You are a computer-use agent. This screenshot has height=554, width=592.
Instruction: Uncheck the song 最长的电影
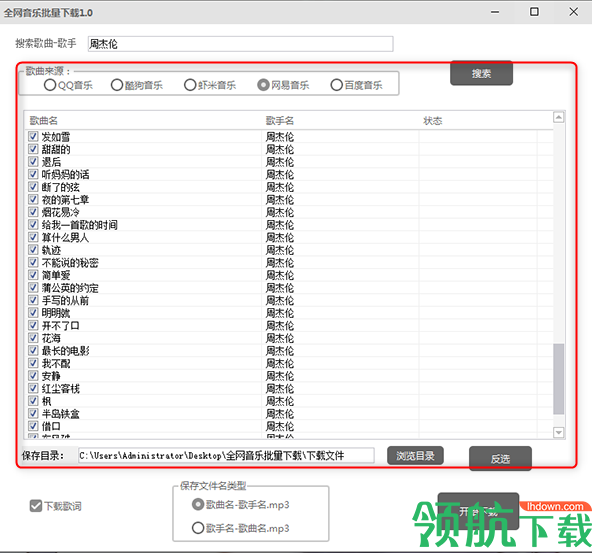click(x=33, y=350)
